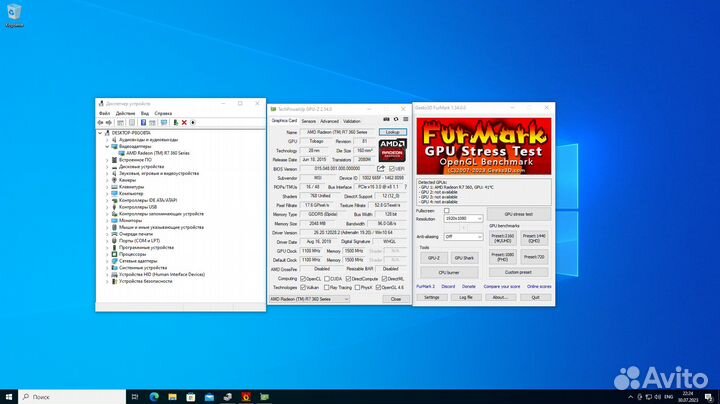Click the show console tree toolbar icon

coord(120,123)
